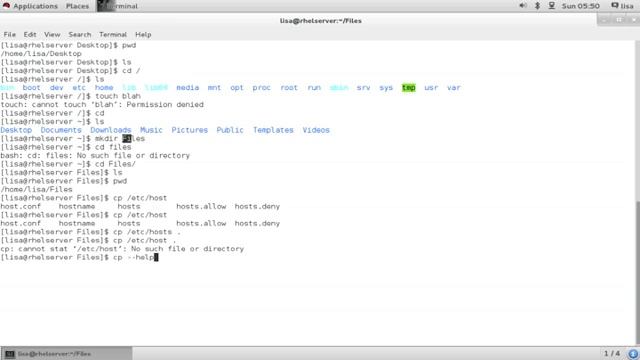Click the 'cannot stat /etc/host' error line
The height and width of the screenshot is (360, 640).
pos(122,249)
